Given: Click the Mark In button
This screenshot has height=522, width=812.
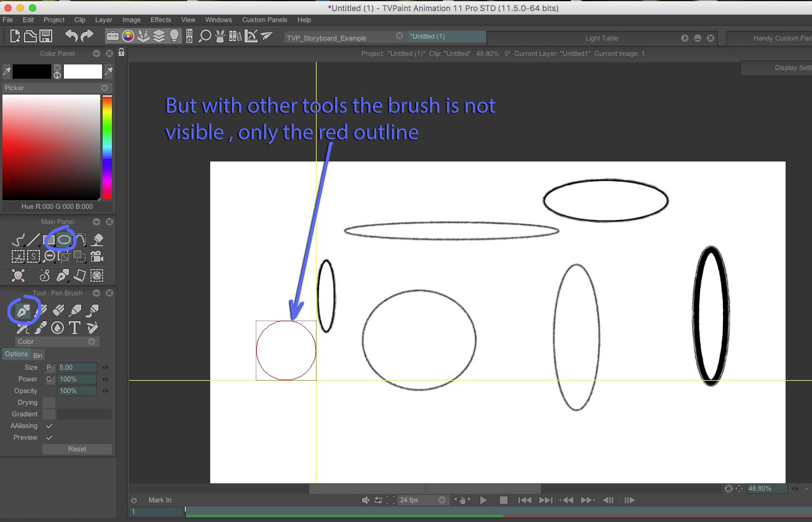Looking at the screenshot, I should click(160, 500).
